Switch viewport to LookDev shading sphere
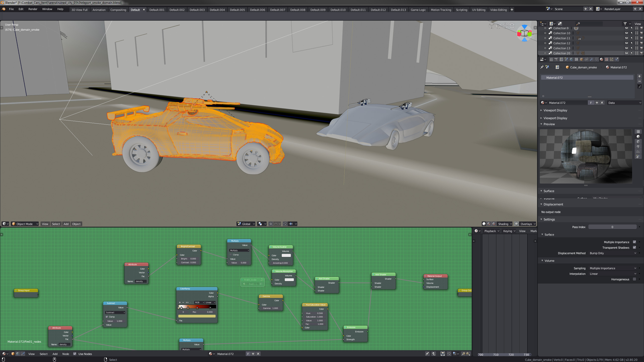This screenshot has height=362, width=644. click(489, 224)
